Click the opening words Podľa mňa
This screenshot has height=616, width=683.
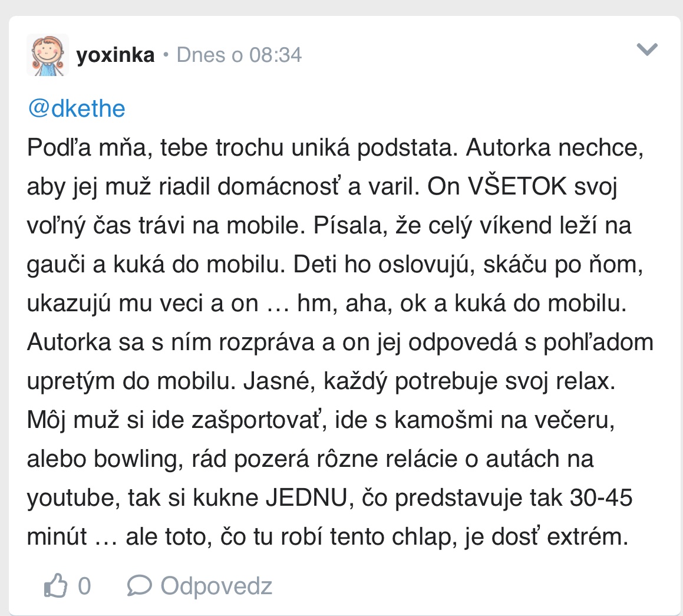pos(91,148)
